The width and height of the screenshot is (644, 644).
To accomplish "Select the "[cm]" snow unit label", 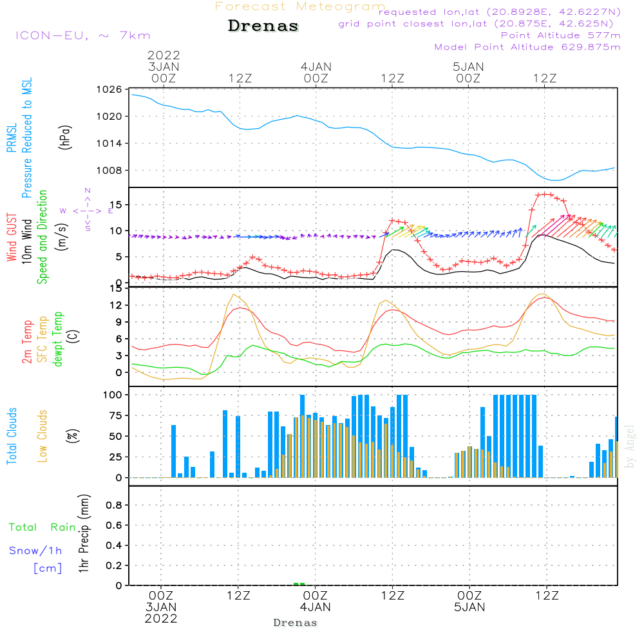I will point(48,569).
